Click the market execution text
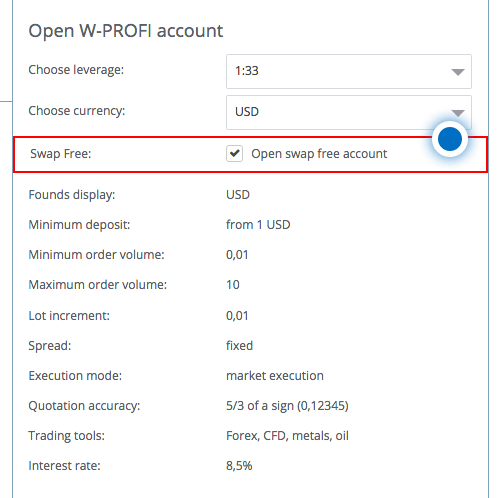Image resolution: width=500 pixels, height=498 pixels. (275, 376)
